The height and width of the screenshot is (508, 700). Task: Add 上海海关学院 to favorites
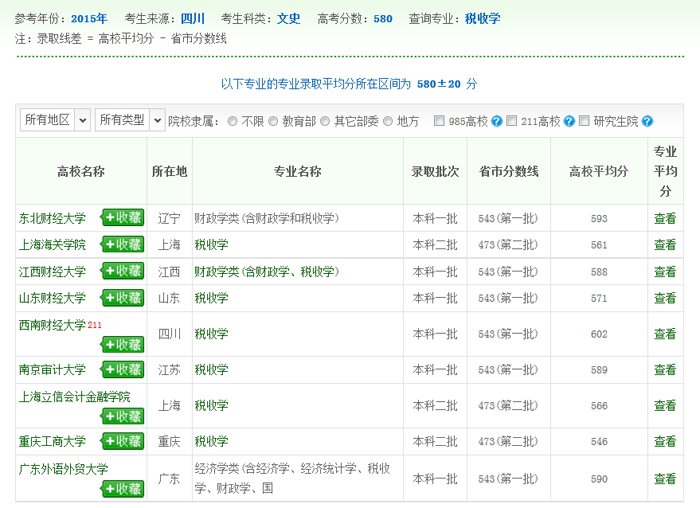122,244
